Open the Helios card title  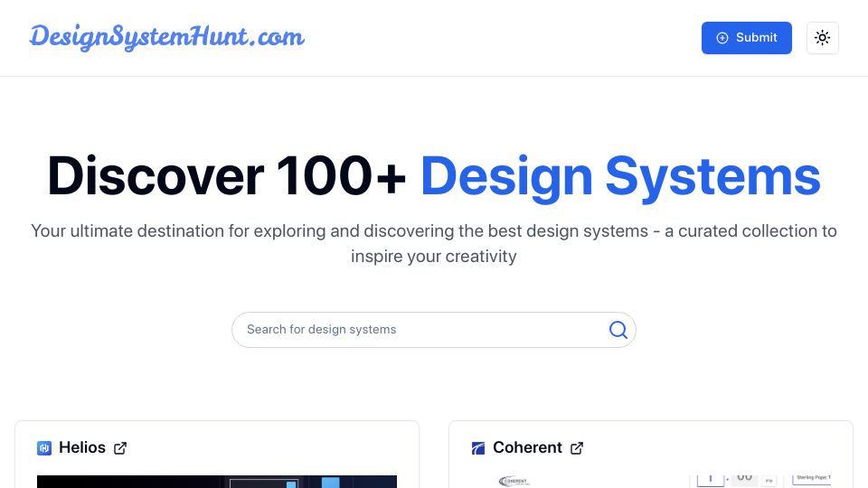(82, 447)
